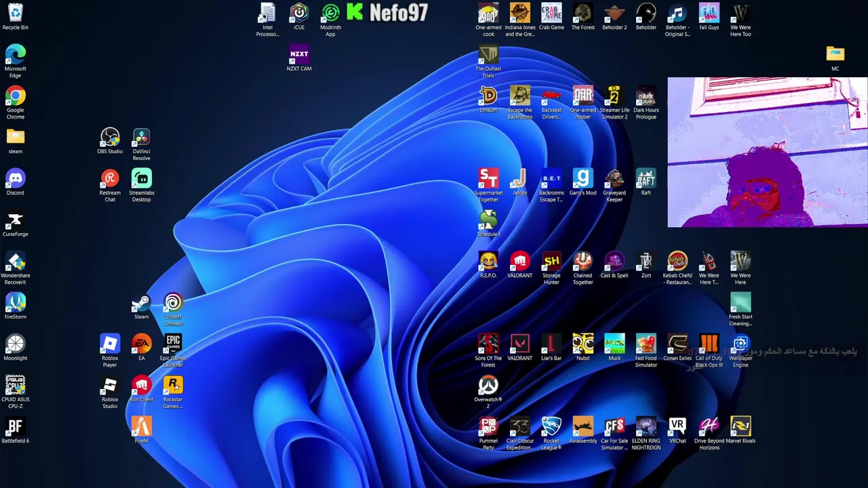
Task: Select the VRChat icon
Action: [x=677, y=430]
